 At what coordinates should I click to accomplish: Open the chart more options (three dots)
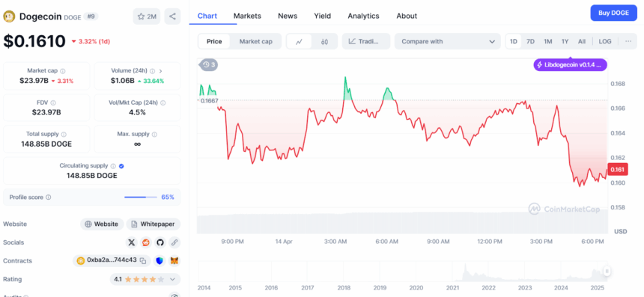coord(628,41)
